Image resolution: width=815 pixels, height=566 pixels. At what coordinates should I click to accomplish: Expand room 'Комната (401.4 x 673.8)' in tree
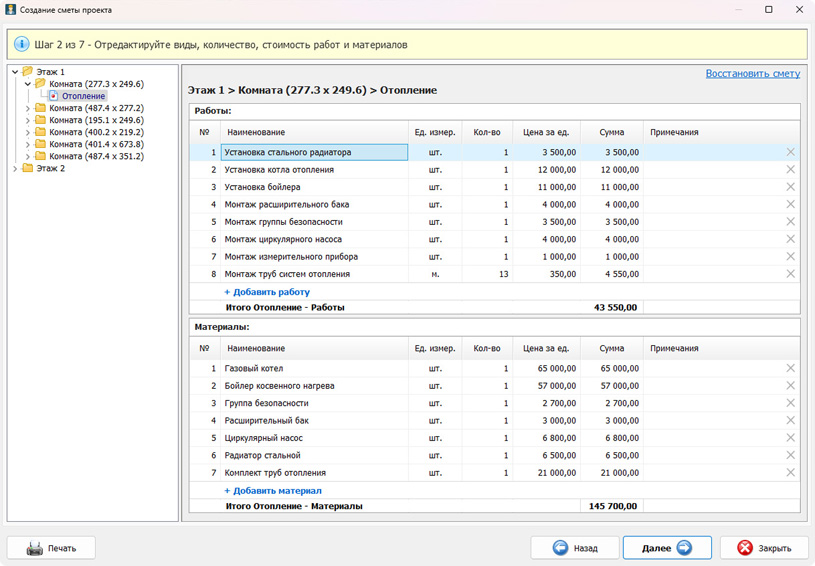[28, 144]
